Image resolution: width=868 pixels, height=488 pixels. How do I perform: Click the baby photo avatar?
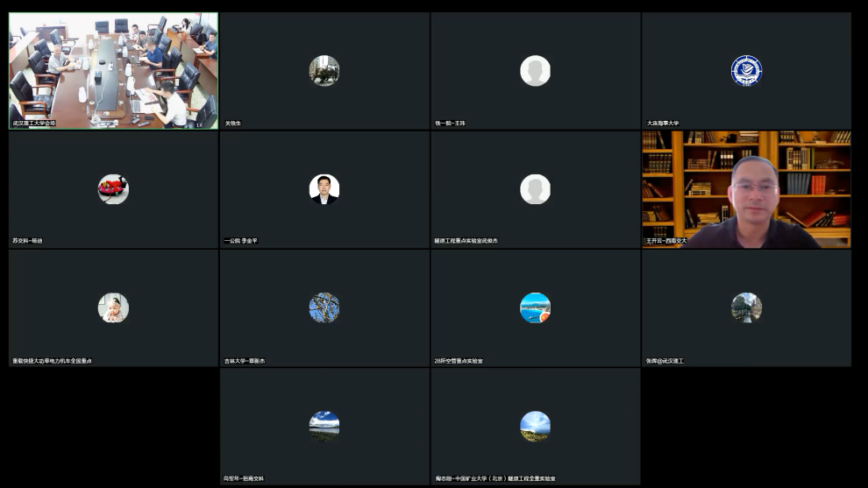pos(113,308)
